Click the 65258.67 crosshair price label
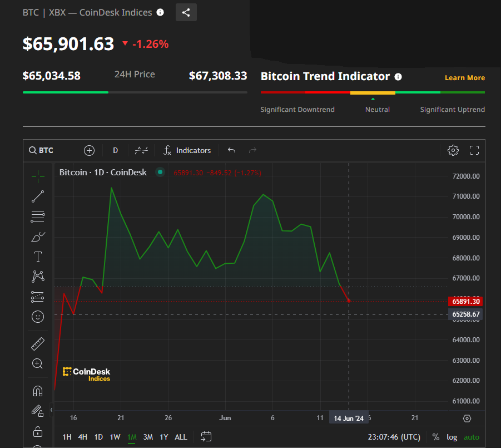 pyautogui.click(x=465, y=314)
